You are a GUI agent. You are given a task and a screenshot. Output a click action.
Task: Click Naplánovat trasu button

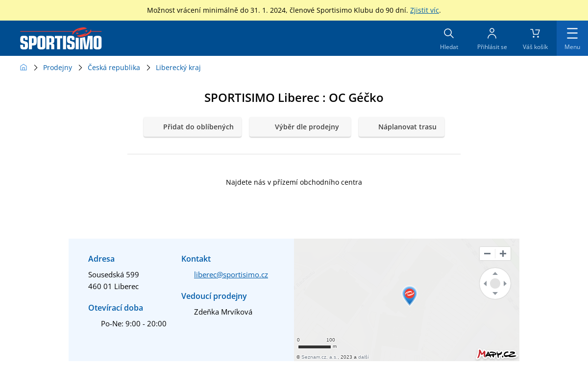click(401, 127)
